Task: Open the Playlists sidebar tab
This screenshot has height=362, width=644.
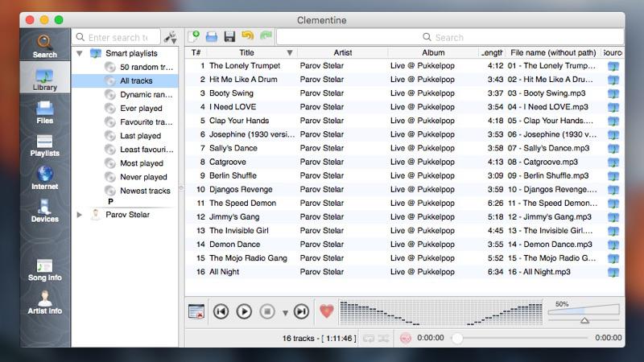Action: (44, 146)
